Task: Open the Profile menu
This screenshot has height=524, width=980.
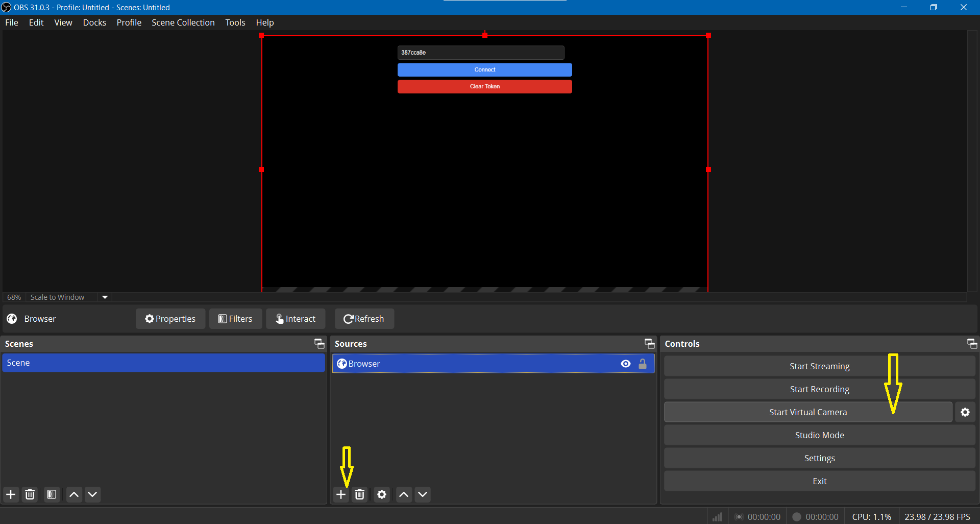Action: point(129,22)
